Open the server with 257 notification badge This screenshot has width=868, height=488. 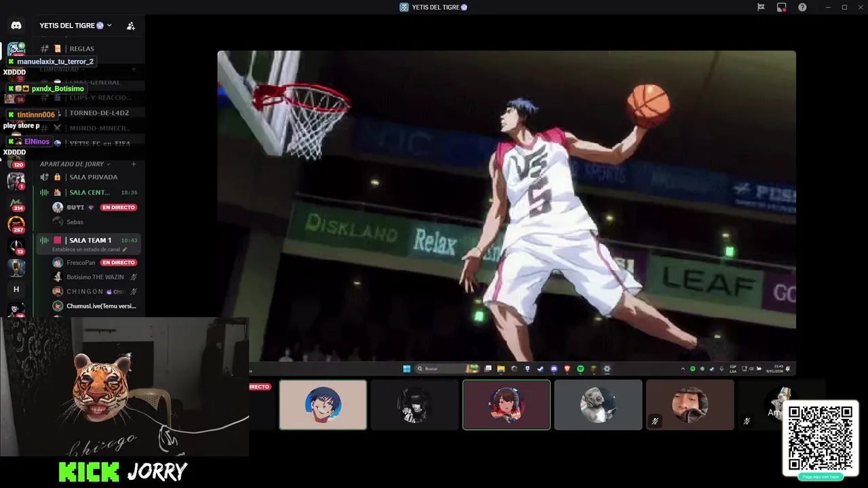(16, 224)
